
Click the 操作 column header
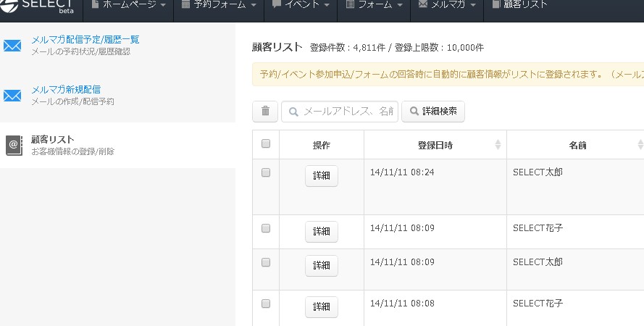click(322, 145)
